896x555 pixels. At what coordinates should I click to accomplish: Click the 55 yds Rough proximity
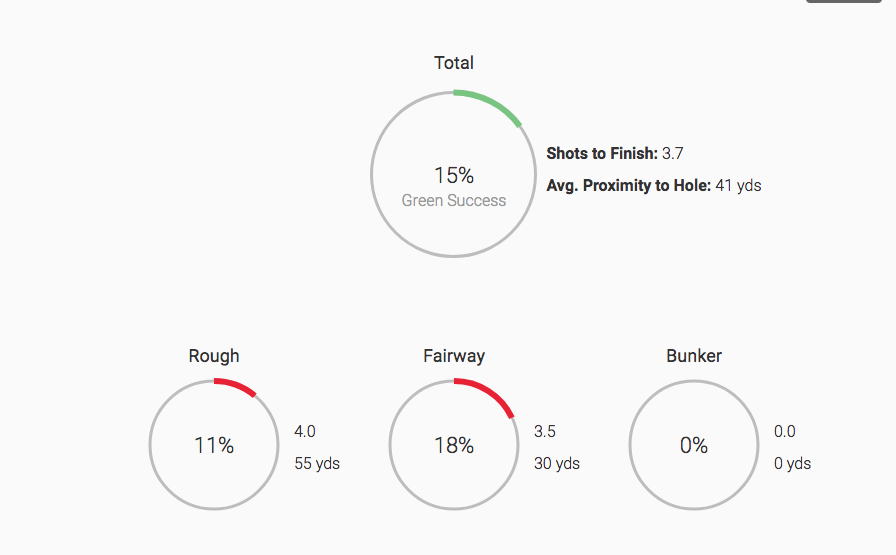[x=317, y=464]
